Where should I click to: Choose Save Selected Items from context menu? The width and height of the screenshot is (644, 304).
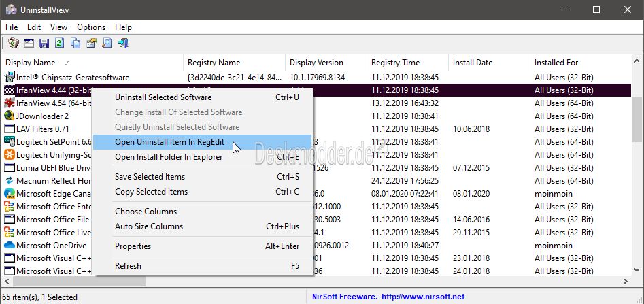tap(203, 177)
